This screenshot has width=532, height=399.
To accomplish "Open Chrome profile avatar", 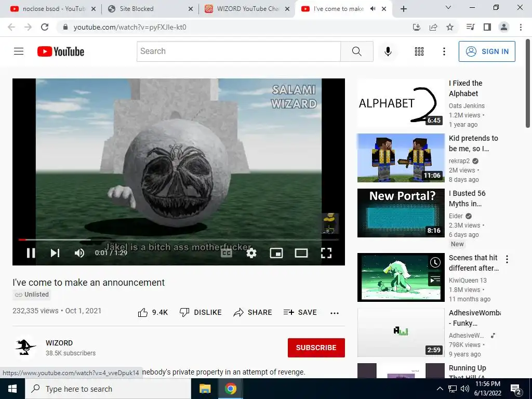I will point(504,27).
